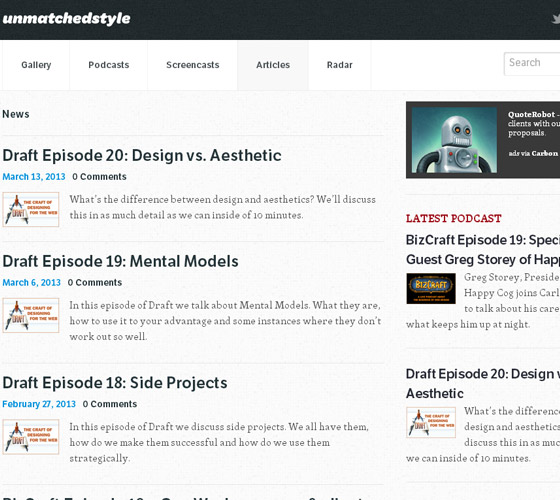Click the QuoteRobot robot ad image
Viewport: 560px width, 500px height.
point(454,140)
